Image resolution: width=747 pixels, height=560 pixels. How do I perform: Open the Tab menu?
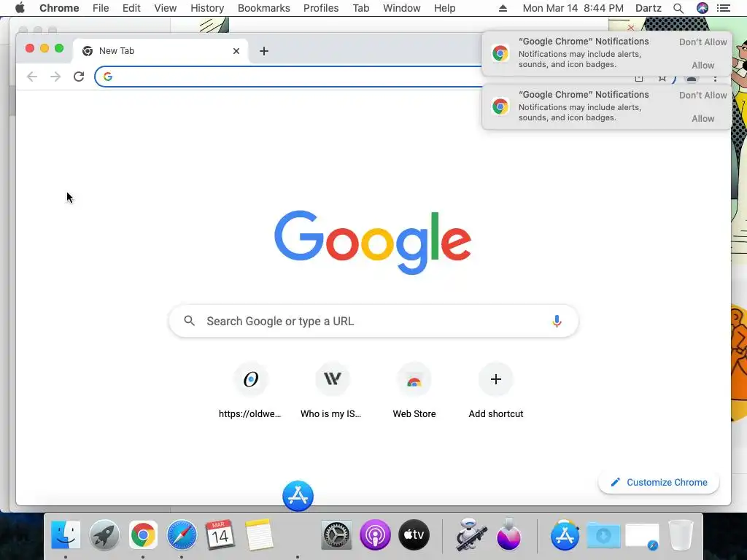pyautogui.click(x=360, y=8)
